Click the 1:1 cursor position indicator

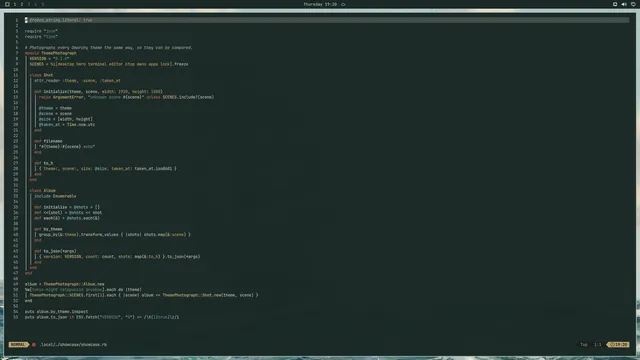point(598,344)
